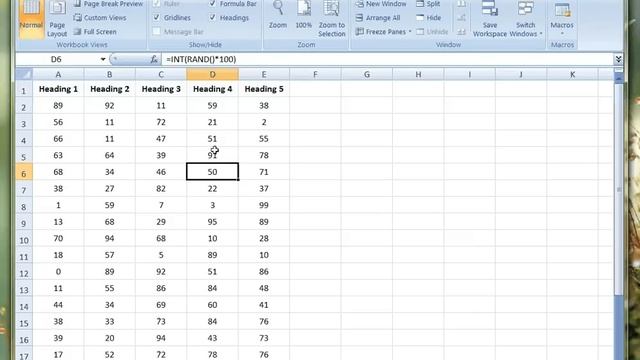Select column D header
640x360 pixels.
[212, 74]
